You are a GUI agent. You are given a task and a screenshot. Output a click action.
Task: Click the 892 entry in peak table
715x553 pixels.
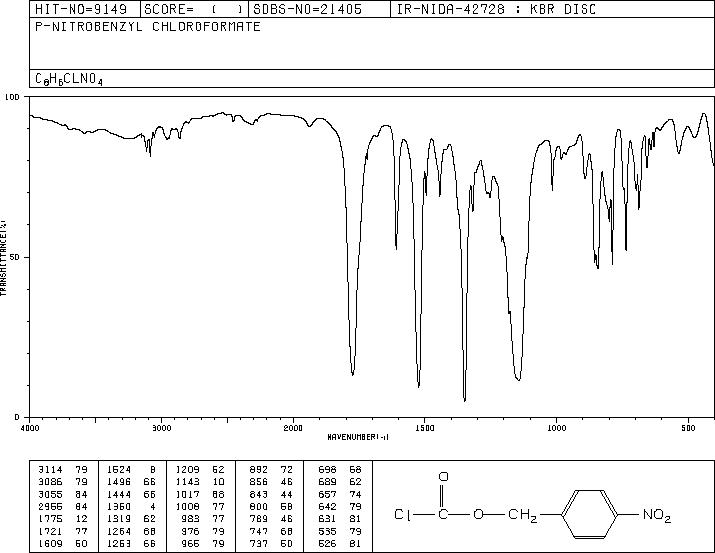click(259, 470)
